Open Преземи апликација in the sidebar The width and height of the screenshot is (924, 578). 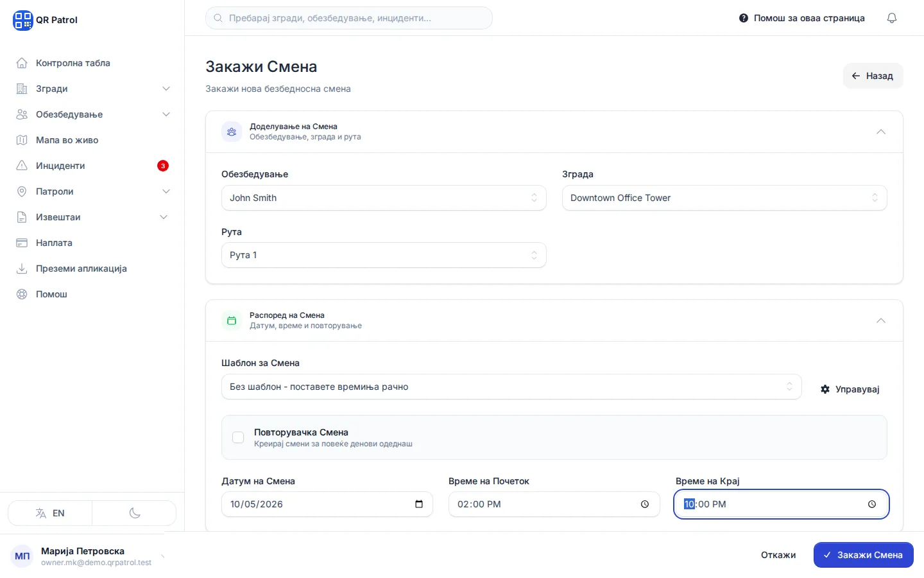tap(92, 268)
